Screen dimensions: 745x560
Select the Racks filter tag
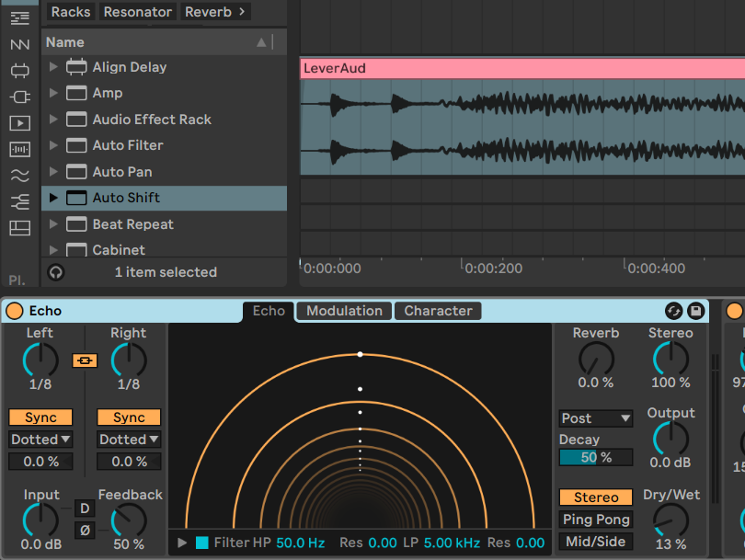71,12
